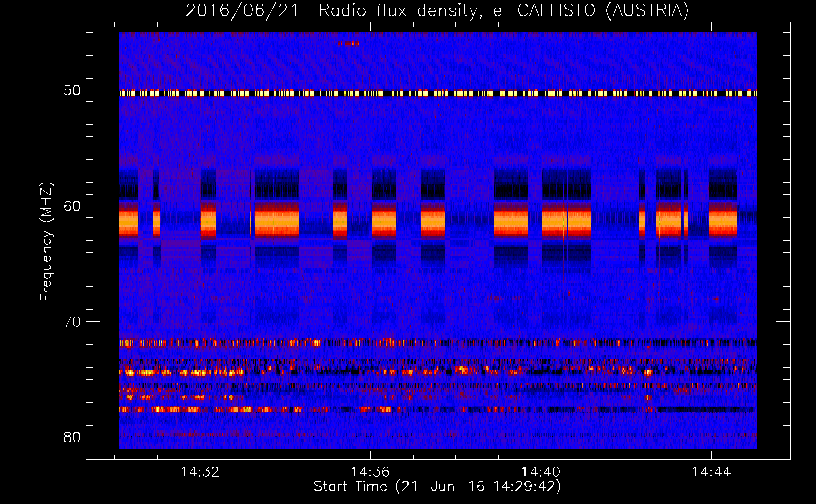The height and width of the screenshot is (504, 816).
Task: Click the plot title '2016/06/21 Radio flux density'
Action: 437,10
